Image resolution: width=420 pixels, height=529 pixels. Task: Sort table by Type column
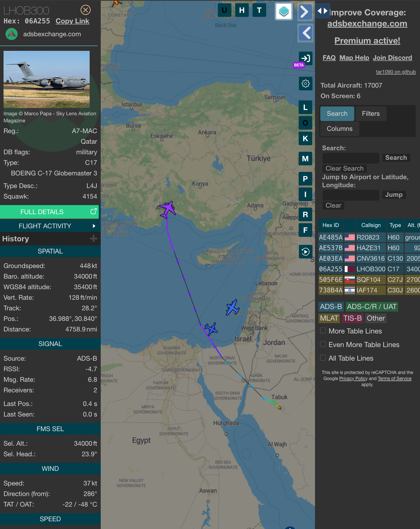click(395, 225)
